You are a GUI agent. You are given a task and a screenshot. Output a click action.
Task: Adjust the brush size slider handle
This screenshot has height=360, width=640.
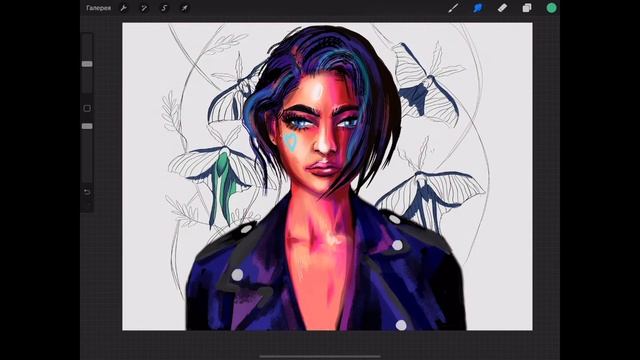[87, 64]
